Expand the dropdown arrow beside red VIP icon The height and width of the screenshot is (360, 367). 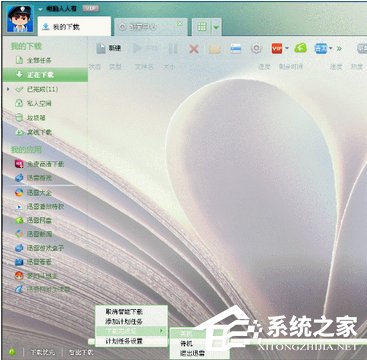tap(287, 49)
